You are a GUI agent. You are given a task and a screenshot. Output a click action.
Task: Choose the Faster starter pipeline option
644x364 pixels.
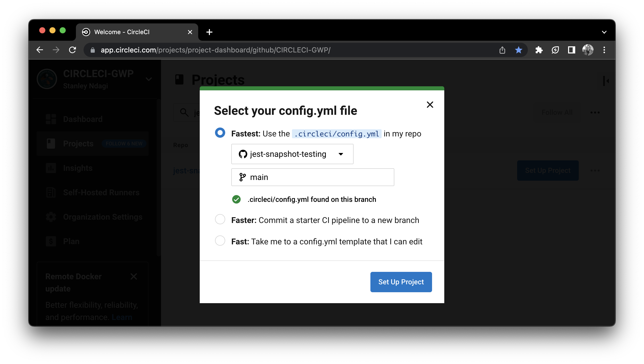(x=220, y=219)
